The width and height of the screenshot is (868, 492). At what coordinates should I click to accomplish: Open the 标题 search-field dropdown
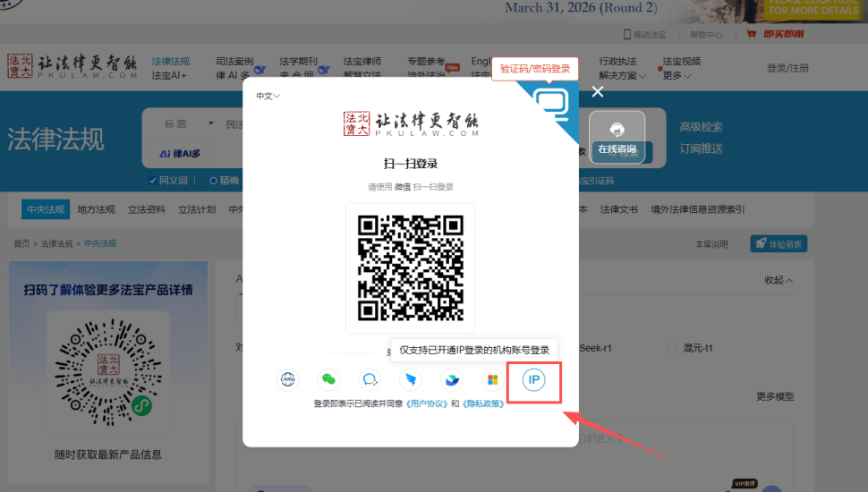point(188,124)
